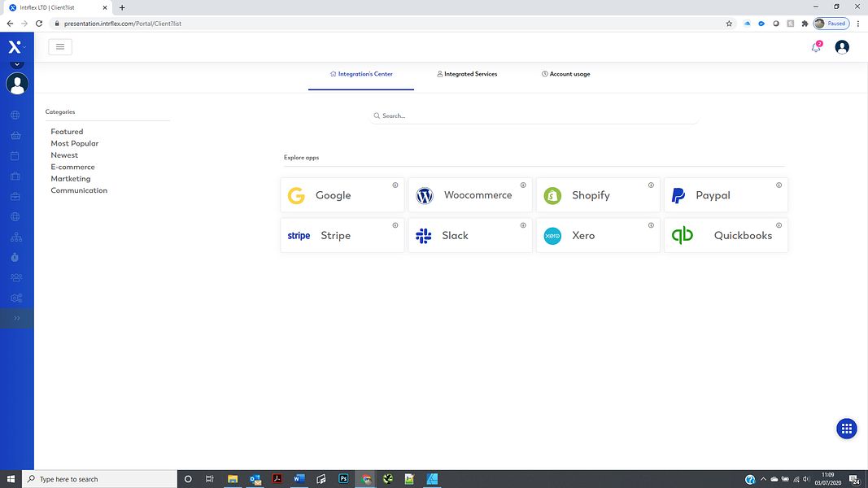Reload the page in Chrome
The height and width of the screenshot is (488, 868).
tap(39, 24)
